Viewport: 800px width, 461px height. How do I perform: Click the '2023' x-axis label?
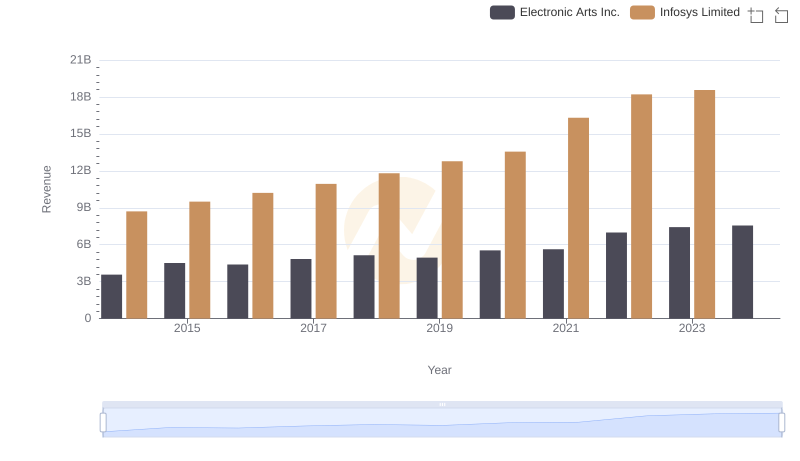pos(692,328)
